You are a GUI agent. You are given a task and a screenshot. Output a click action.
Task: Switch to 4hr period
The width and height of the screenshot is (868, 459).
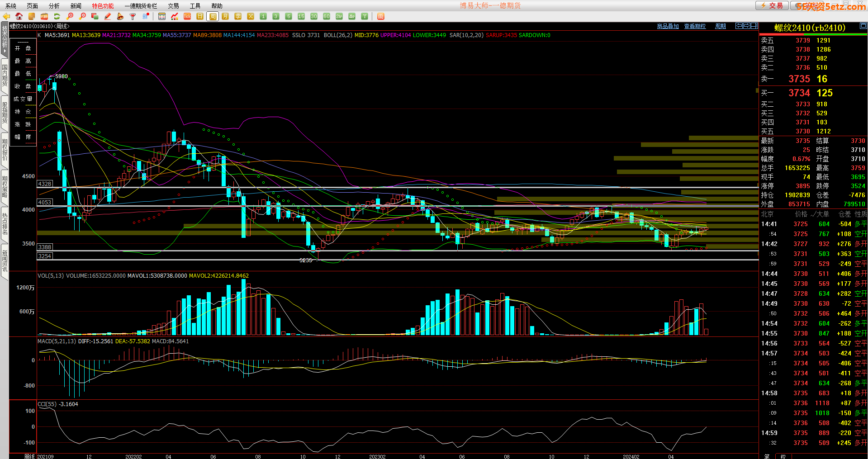(x=352, y=16)
